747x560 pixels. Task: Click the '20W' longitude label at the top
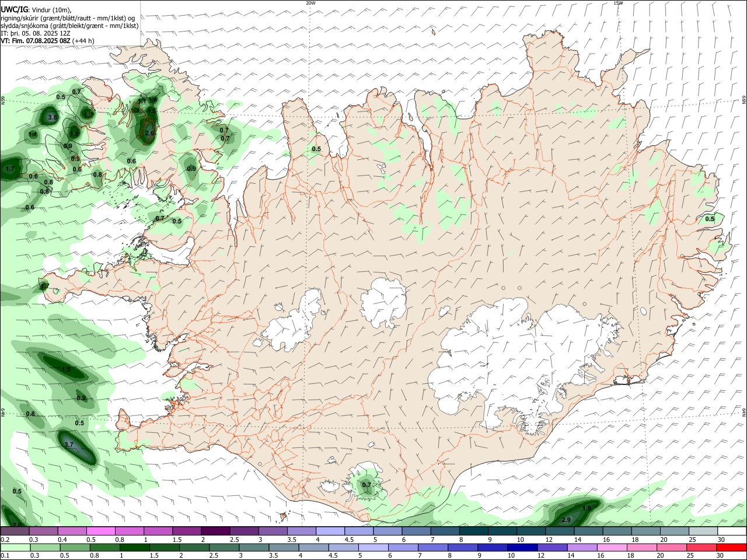[x=311, y=3]
